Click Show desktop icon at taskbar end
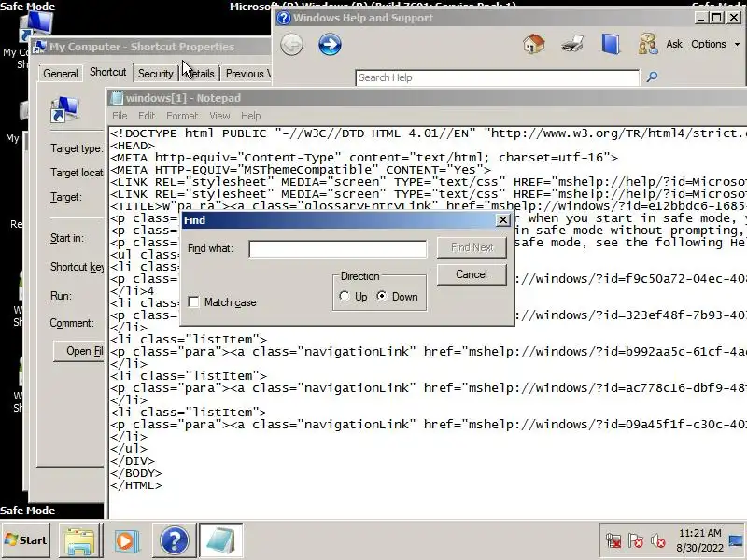This screenshot has width=747, height=560. 736,540
